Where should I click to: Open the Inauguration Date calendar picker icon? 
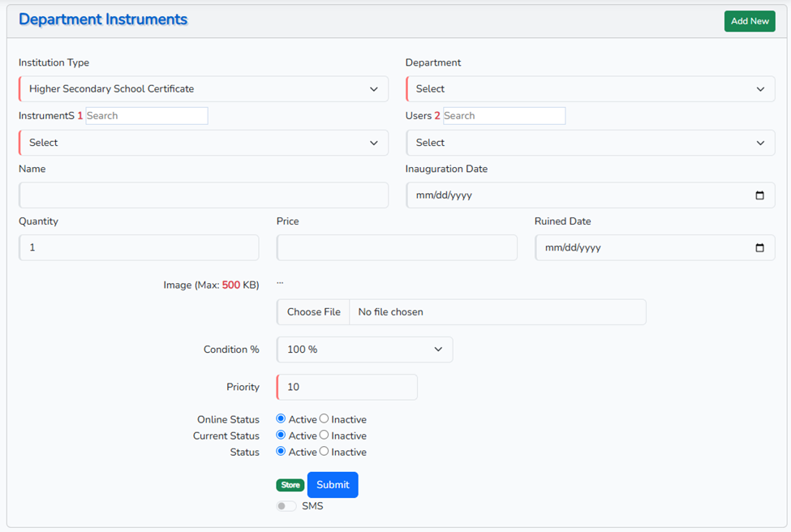pos(759,195)
